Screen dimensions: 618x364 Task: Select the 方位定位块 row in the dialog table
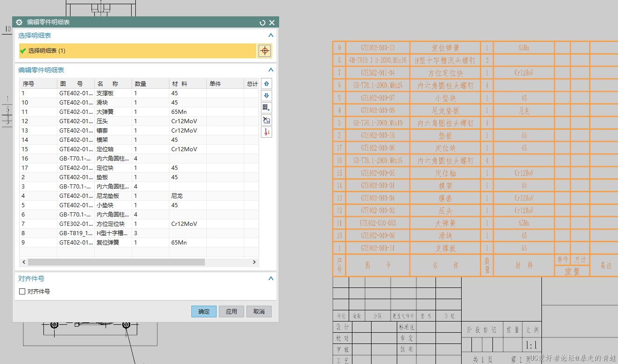pyautogui.click(x=139, y=224)
